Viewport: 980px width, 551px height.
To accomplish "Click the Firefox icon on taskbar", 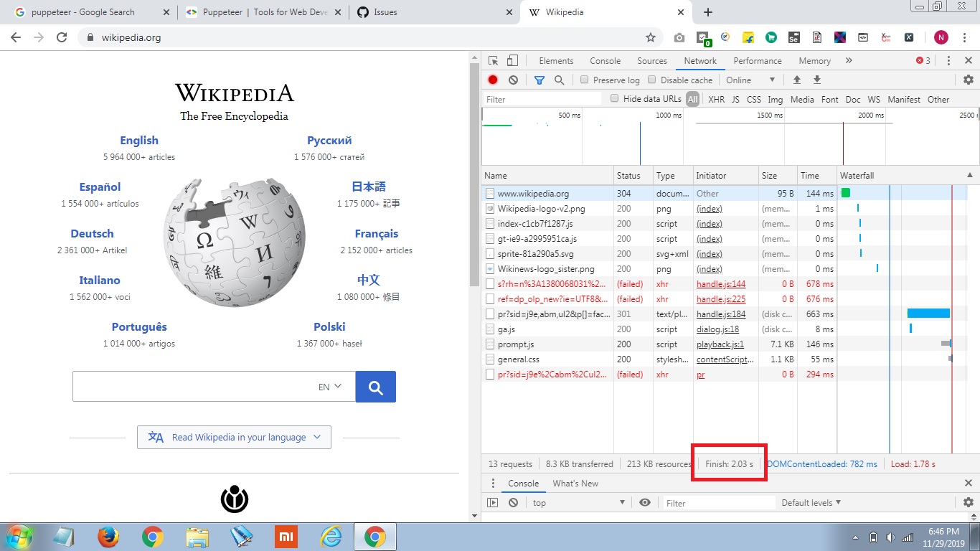I will coord(108,536).
